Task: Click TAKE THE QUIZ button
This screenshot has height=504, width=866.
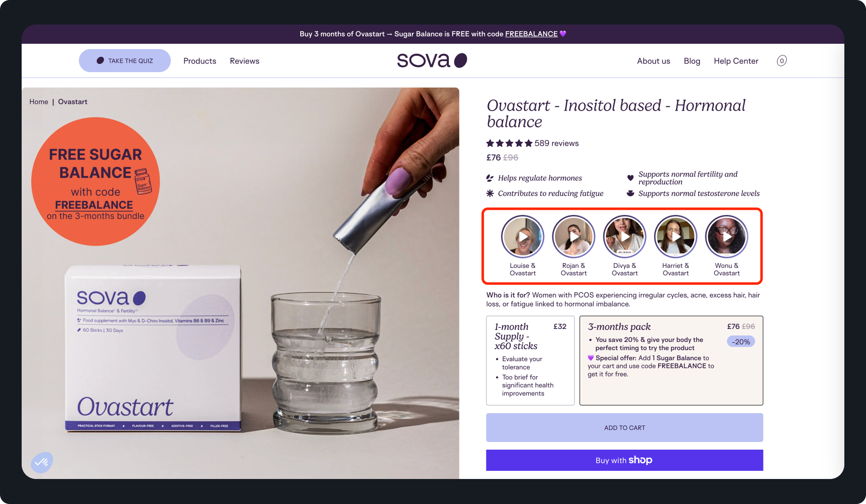Action: click(125, 61)
